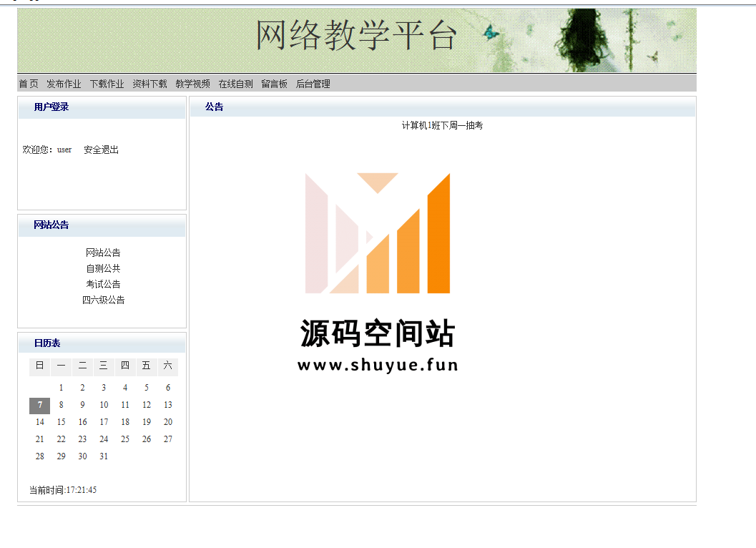Select day 12 in the calendar
The image size is (756, 548).
tap(147, 405)
